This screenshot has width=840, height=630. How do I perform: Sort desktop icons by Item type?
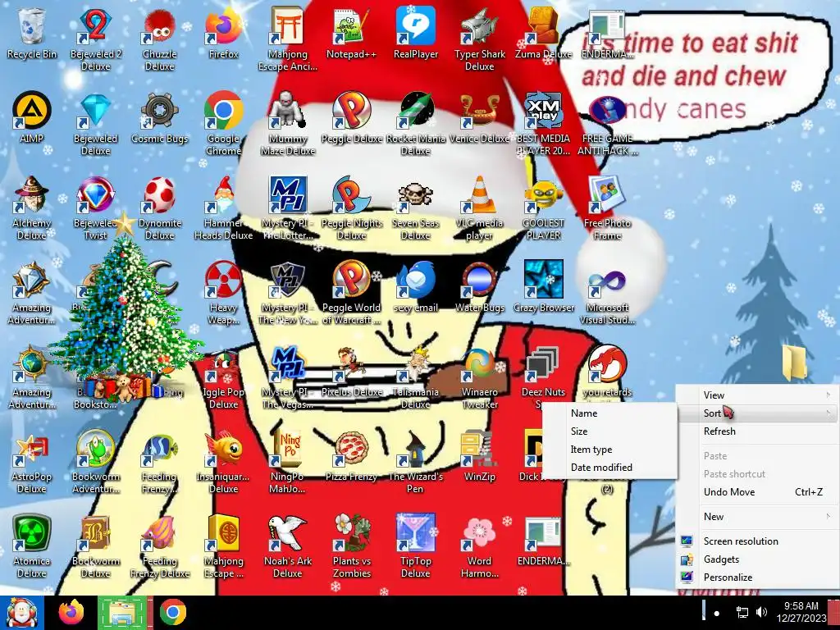(610, 450)
